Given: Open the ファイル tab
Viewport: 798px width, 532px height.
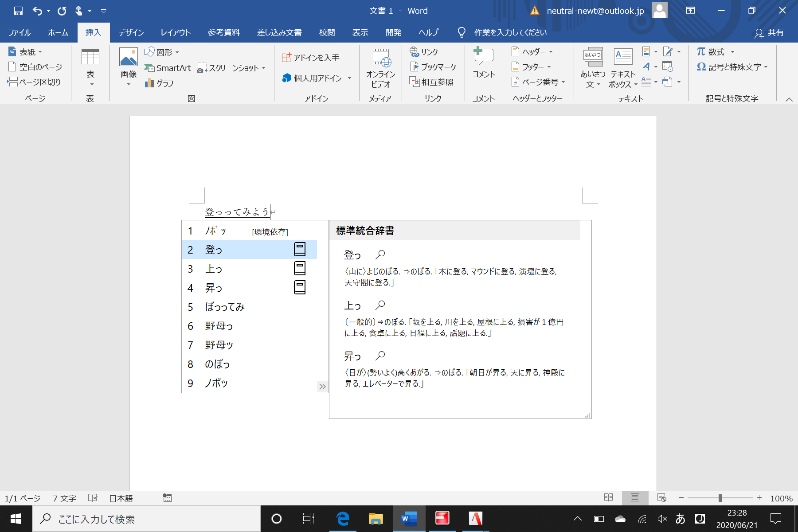Looking at the screenshot, I should click(x=19, y=32).
